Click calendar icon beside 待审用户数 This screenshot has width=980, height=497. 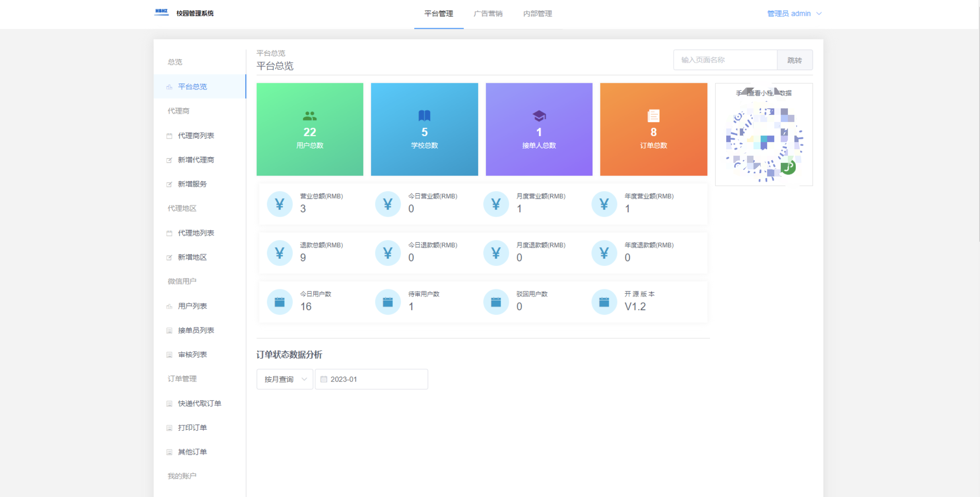tap(388, 302)
